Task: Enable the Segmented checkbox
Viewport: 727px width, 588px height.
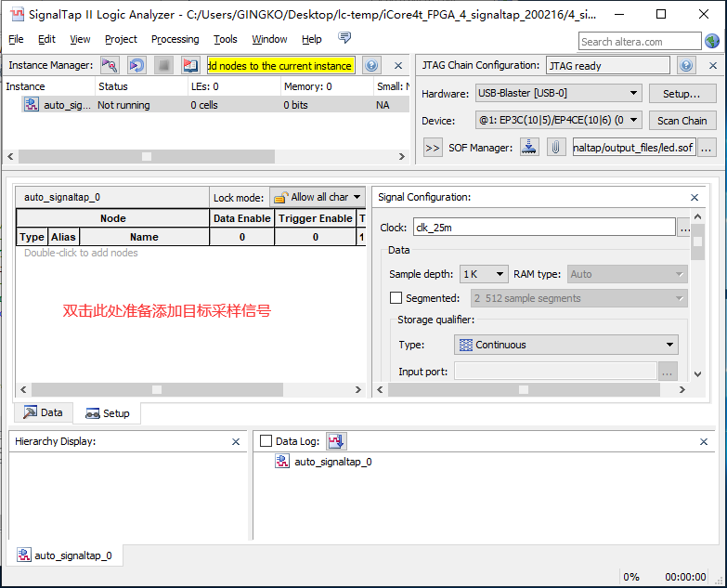Action: click(396, 298)
